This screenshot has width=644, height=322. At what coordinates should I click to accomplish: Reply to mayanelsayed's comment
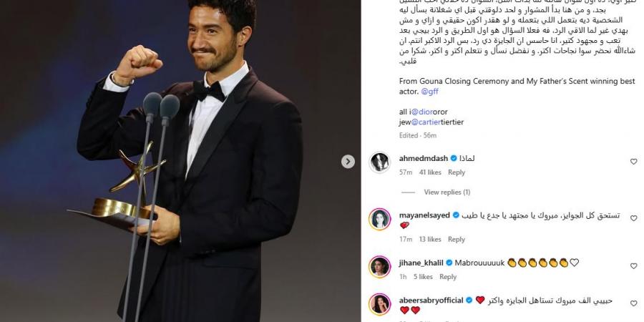[x=456, y=239]
